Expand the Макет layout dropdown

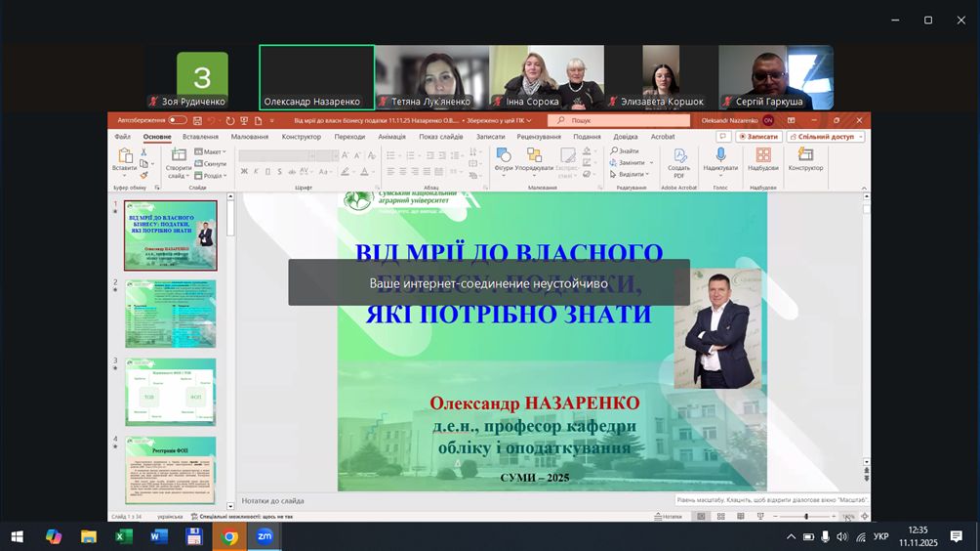211,151
